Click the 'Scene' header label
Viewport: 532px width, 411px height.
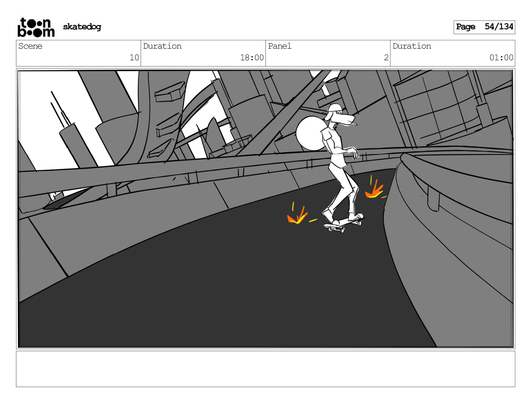30,46
